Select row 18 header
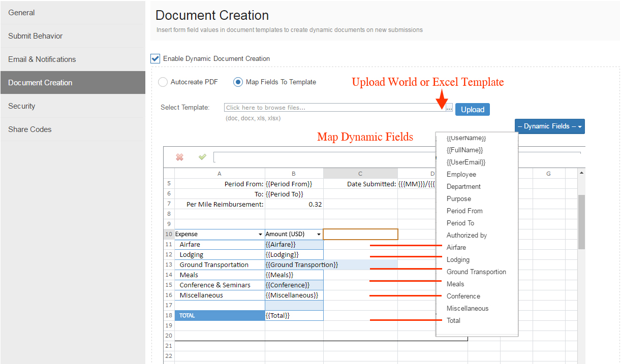The image size is (621, 364). (x=169, y=316)
